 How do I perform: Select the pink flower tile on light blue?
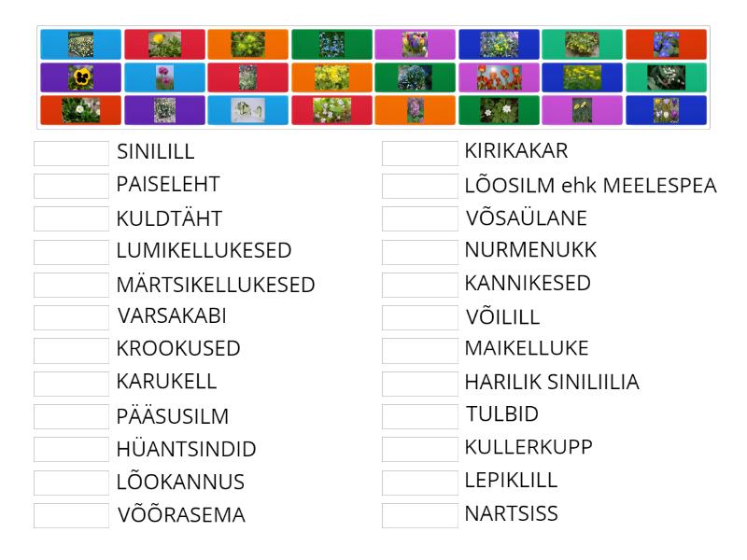[163, 77]
